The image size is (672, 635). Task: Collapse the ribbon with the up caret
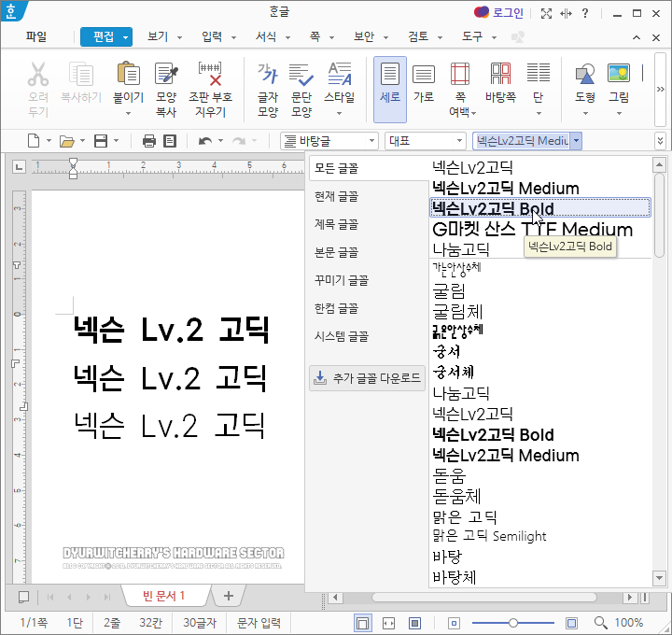tap(637, 37)
